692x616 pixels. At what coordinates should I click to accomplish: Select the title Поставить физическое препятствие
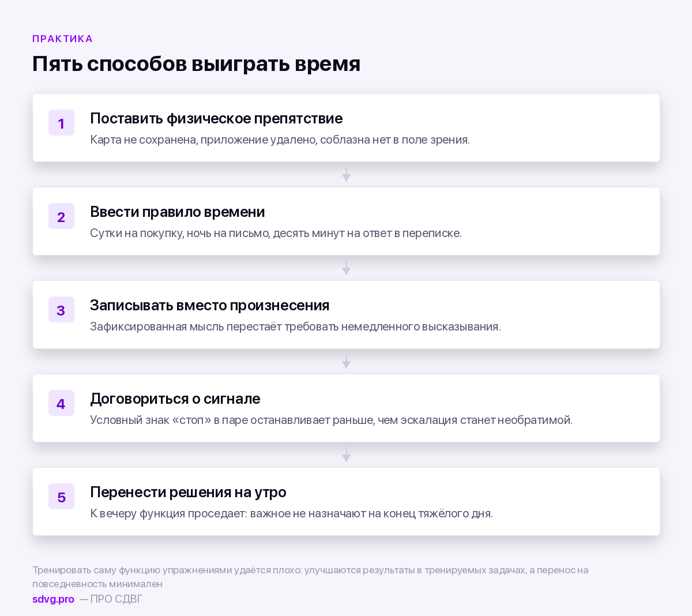point(216,118)
